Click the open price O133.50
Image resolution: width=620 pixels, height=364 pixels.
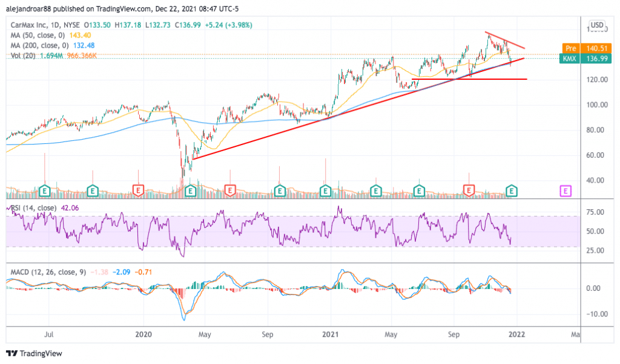[97, 25]
